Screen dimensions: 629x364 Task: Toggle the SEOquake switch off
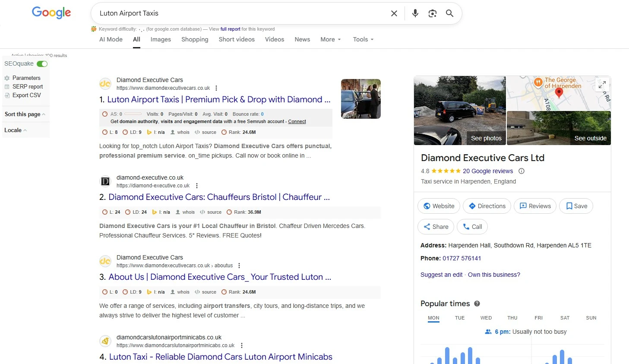42,64
